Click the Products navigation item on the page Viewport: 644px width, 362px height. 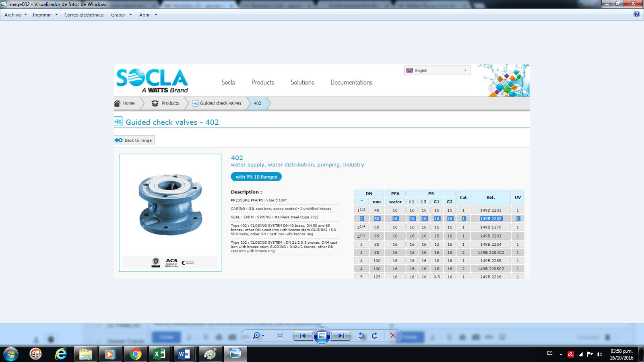(x=262, y=82)
